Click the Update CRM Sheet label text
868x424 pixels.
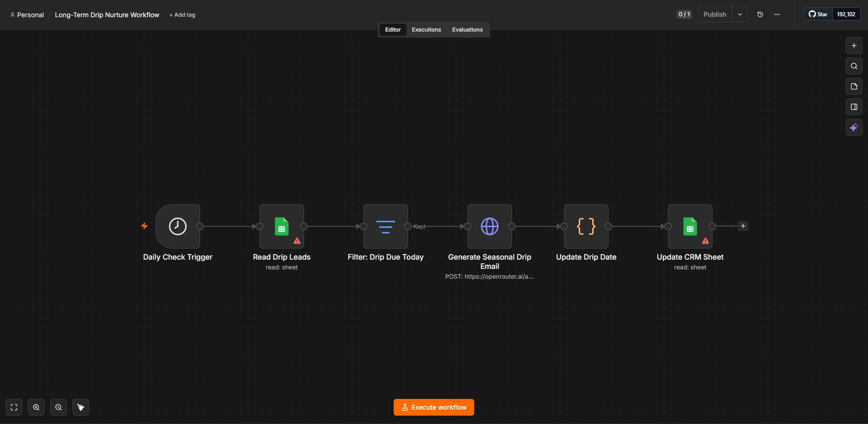[690, 257]
